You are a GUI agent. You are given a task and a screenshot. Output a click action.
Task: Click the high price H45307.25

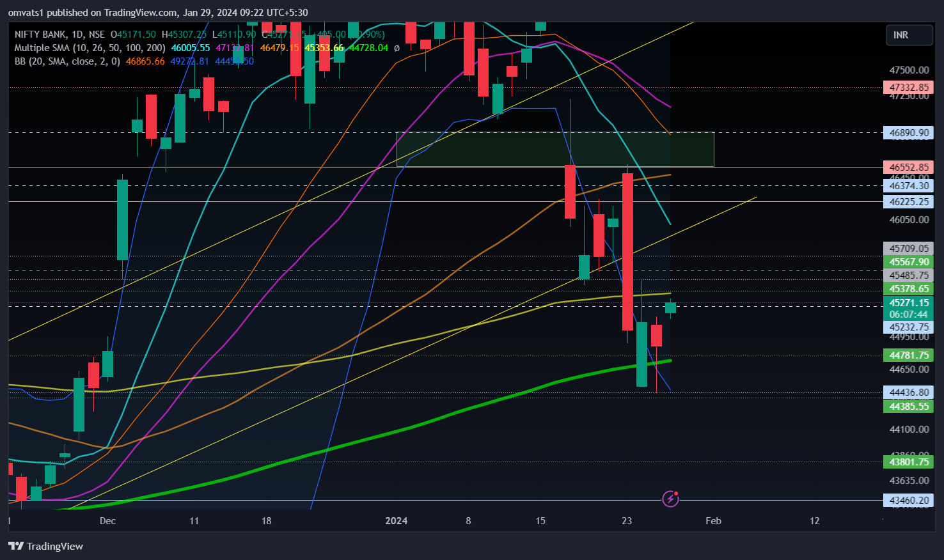[184, 35]
